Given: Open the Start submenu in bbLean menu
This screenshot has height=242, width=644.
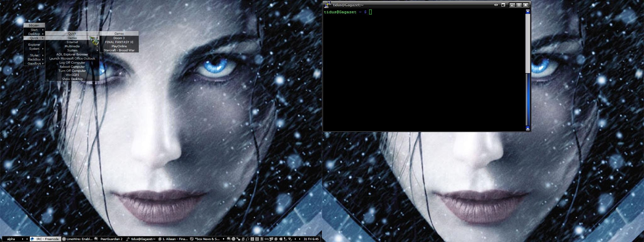Looking at the screenshot, I should coord(34,30).
